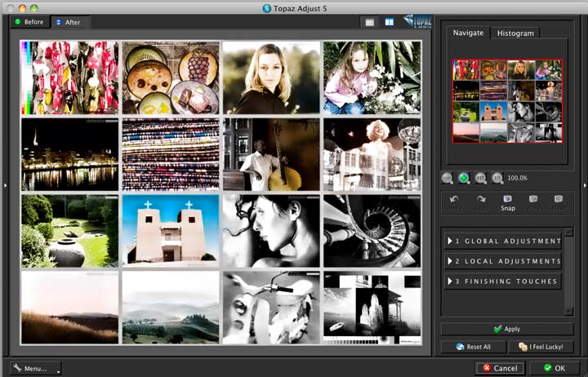Click the Apply button

tap(507, 329)
